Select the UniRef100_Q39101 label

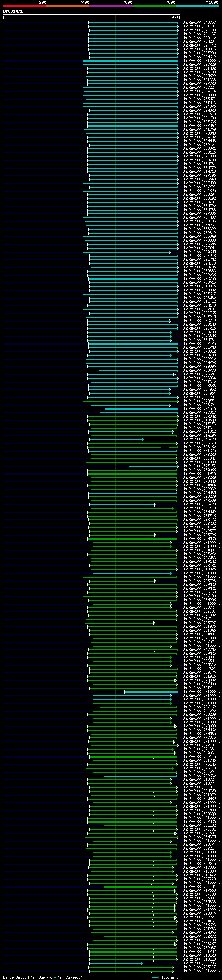tap(199, 145)
